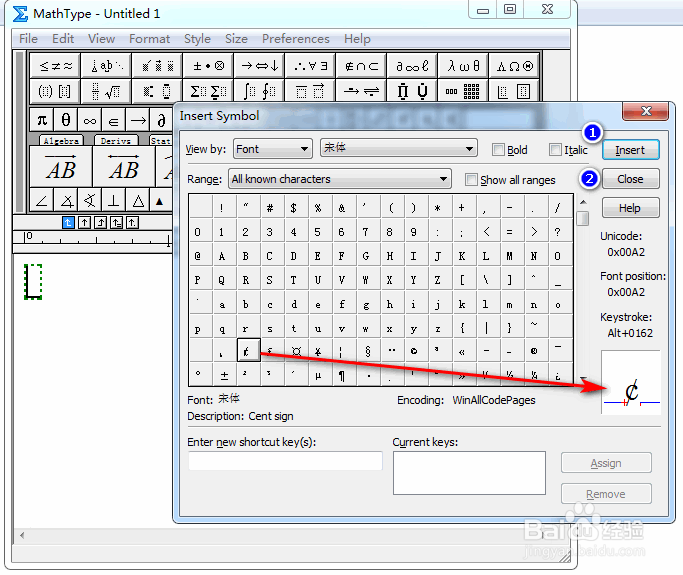683x575 pixels.
Task: Open subscript and superscript templates palette
Action: (x=157, y=91)
